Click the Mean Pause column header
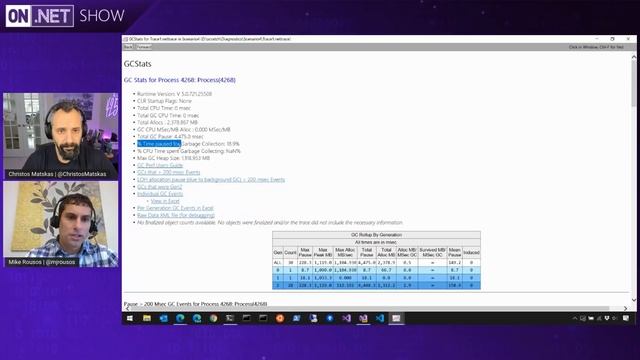The height and width of the screenshot is (360, 640). pyautogui.click(x=454, y=252)
